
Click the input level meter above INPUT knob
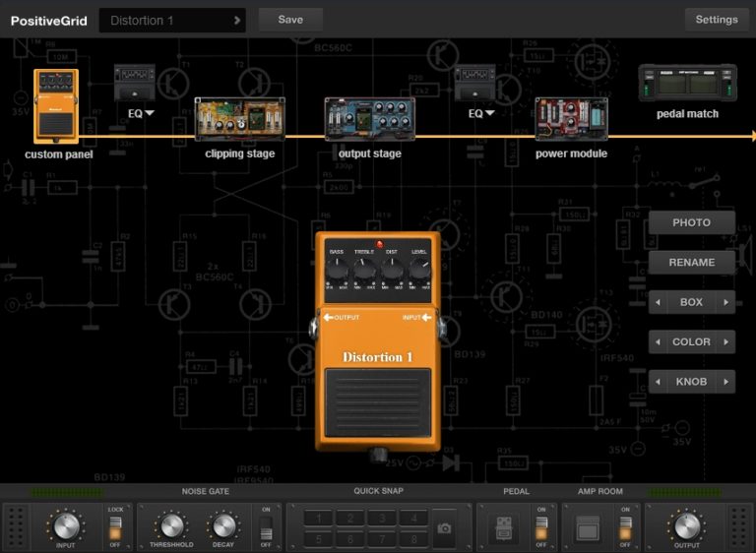point(67,492)
